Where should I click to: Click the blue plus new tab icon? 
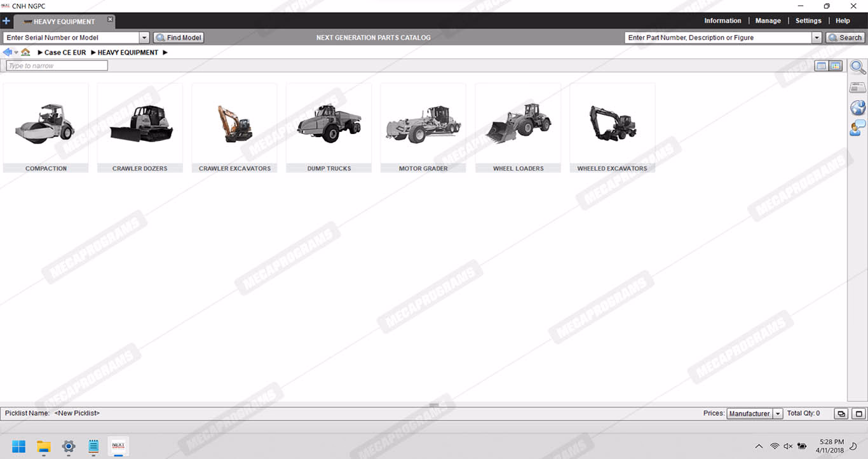tap(6, 21)
